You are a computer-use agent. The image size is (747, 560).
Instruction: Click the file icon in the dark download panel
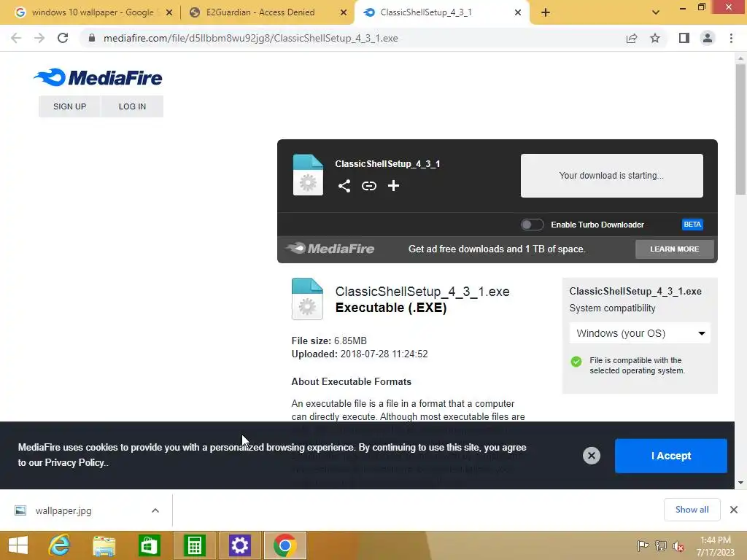tap(308, 175)
